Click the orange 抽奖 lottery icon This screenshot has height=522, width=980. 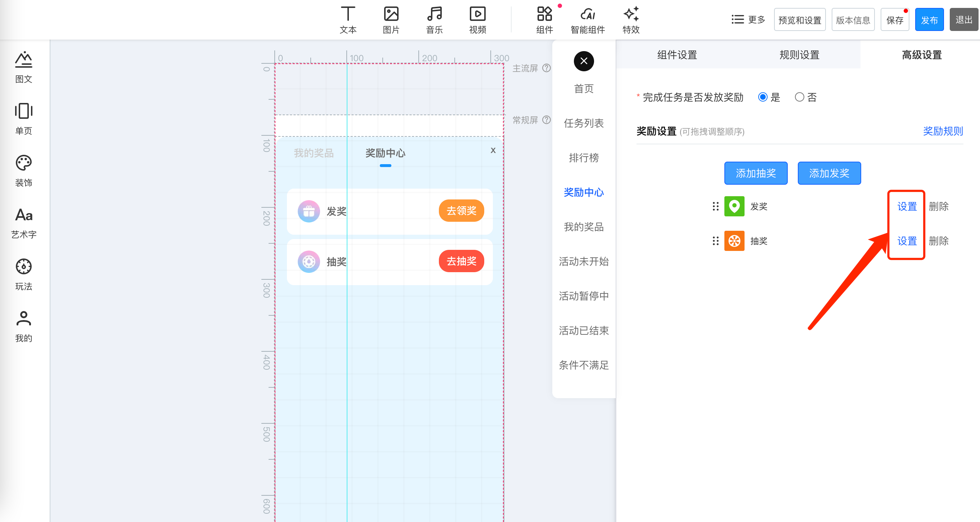734,241
